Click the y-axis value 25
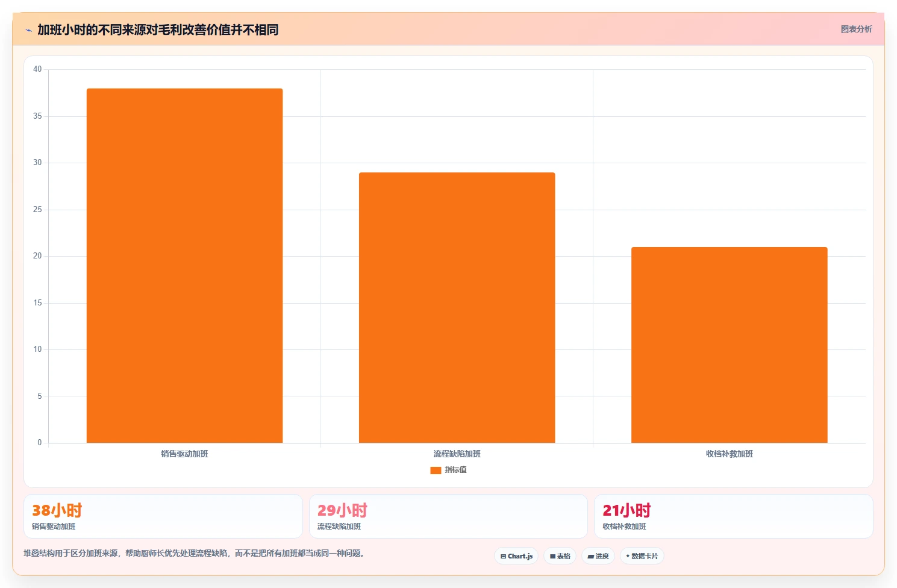This screenshot has height=588, width=897. [x=37, y=210]
